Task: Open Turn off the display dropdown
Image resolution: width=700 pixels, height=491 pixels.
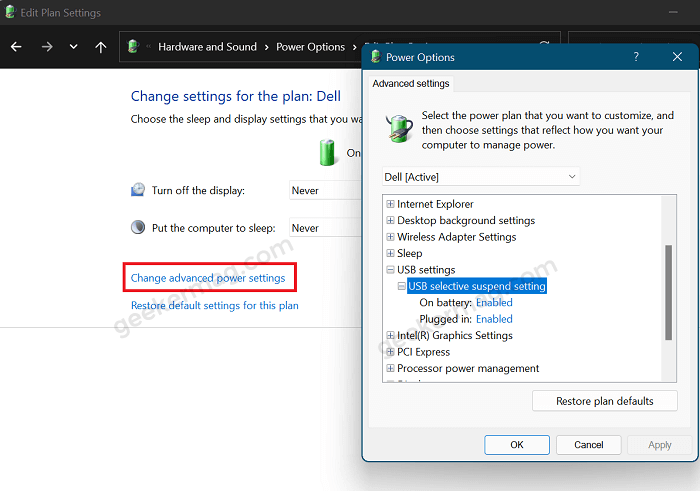Action: coord(326,191)
